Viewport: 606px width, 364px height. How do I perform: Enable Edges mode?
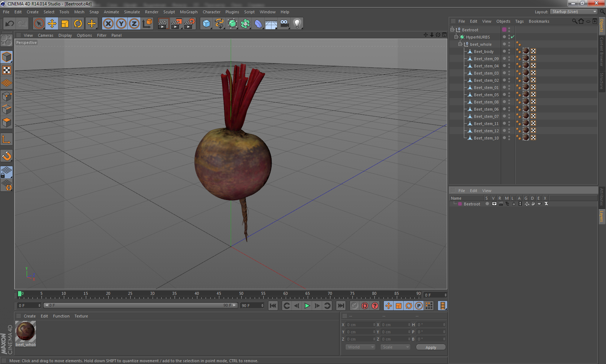tap(7, 109)
